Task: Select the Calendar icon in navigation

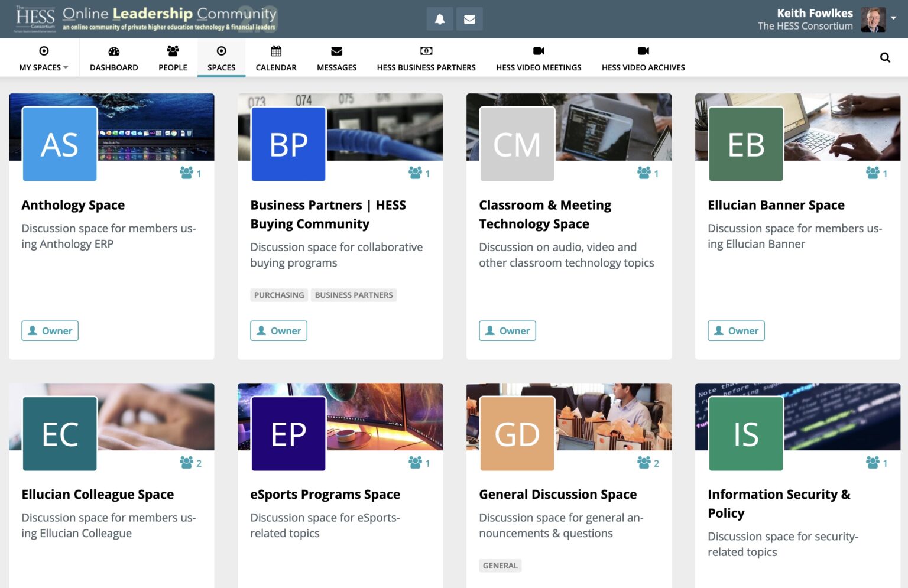Action: tap(275, 51)
